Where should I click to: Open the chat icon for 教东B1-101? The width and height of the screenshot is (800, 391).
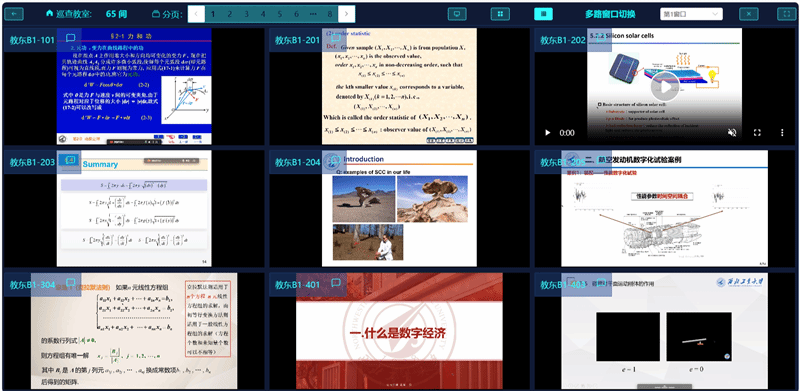71,38
